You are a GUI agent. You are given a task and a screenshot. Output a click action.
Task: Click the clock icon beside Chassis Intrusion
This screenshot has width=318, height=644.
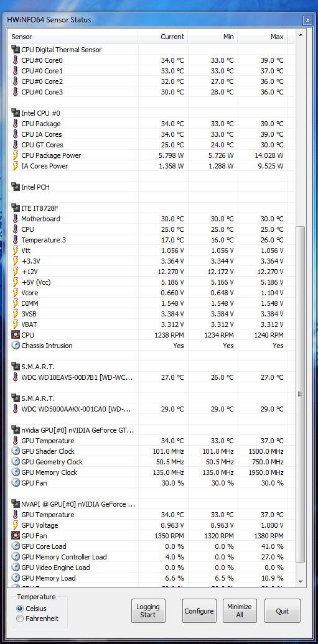pos(16,346)
